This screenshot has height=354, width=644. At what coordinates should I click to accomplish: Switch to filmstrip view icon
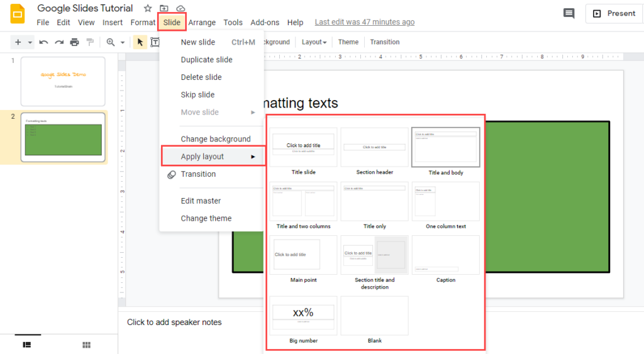(x=27, y=345)
